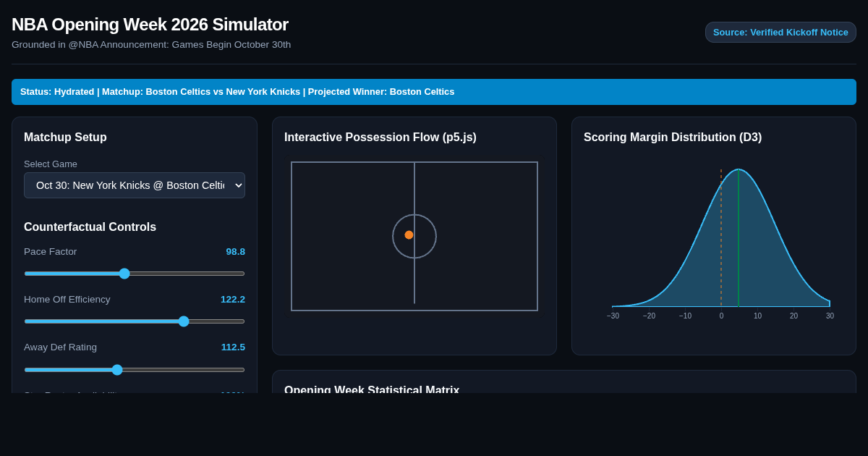This screenshot has height=456, width=868.
Task: Click the −10 axis tick label
Action: [x=685, y=316]
